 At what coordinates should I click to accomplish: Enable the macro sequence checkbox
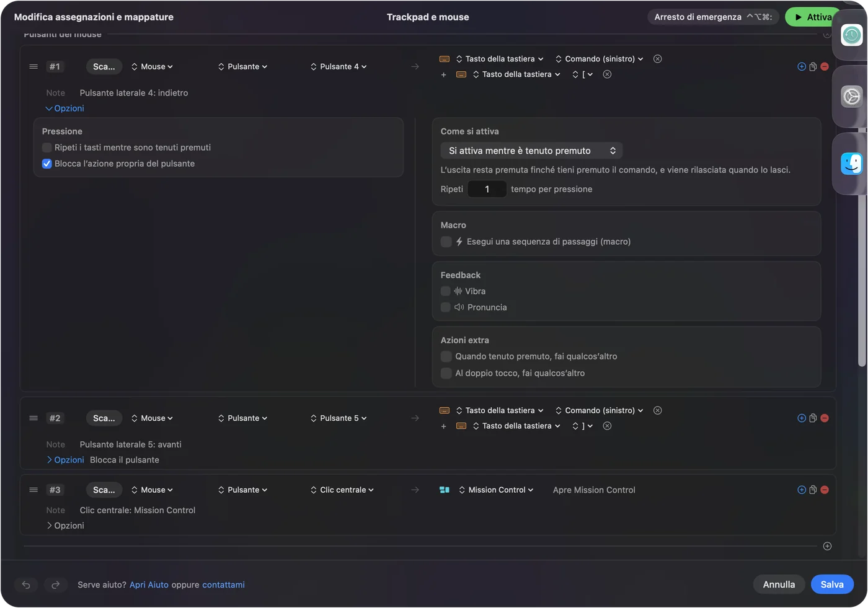click(x=446, y=242)
